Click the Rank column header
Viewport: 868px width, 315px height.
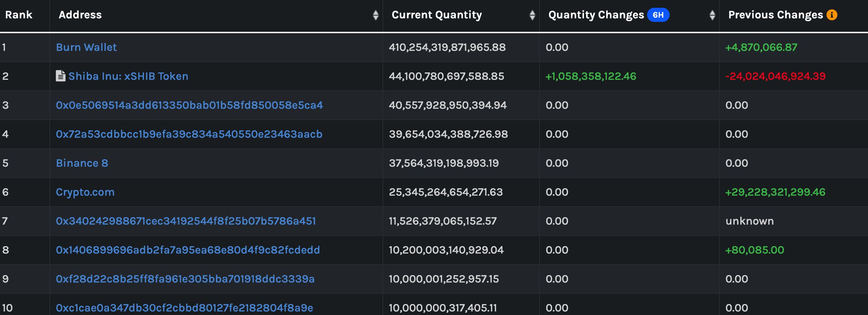[x=19, y=15]
